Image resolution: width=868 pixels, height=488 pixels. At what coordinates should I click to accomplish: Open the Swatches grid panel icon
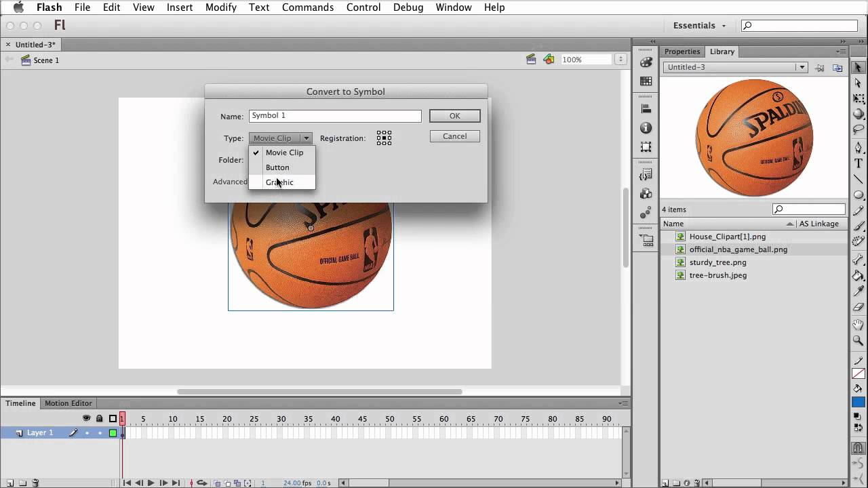click(x=646, y=81)
